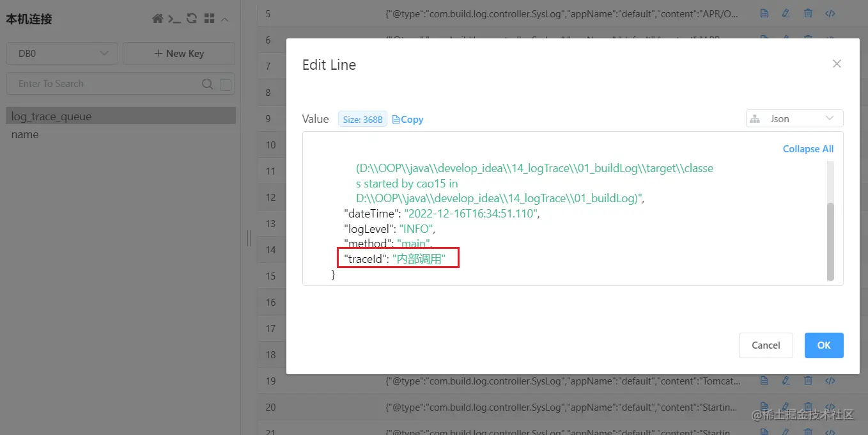Open the home icon for 本机连接
The width and height of the screenshot is (868, 435).
pos(157,19)
